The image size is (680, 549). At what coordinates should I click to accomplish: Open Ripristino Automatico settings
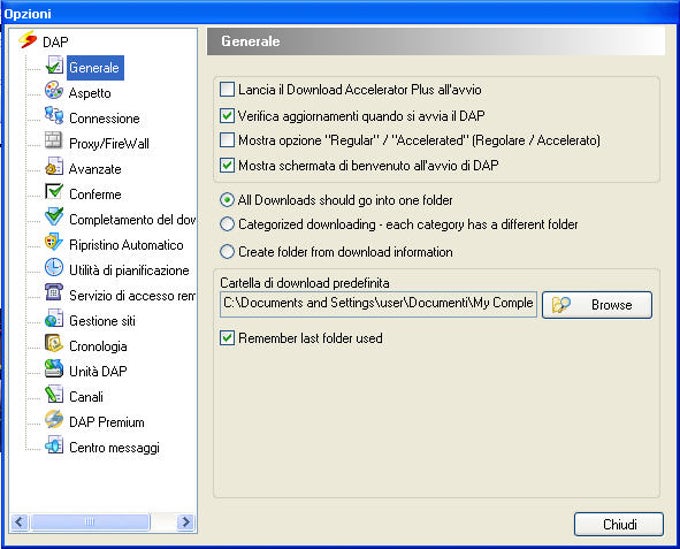pyautogui.click(x=126, y=245)
